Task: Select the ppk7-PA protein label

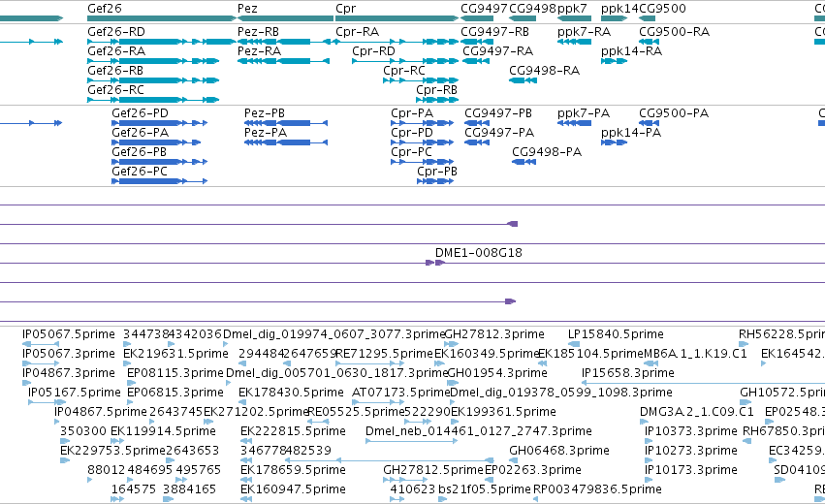Action: click(x=584, y=113)
